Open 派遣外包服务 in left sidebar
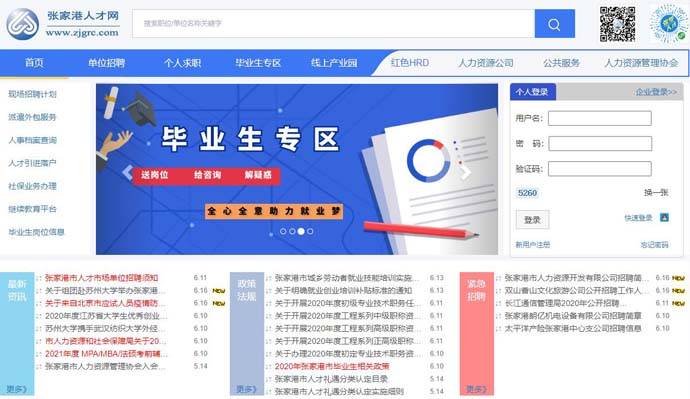Image resolution: width=690 pixels, height=399 pixels. (33, 117)
